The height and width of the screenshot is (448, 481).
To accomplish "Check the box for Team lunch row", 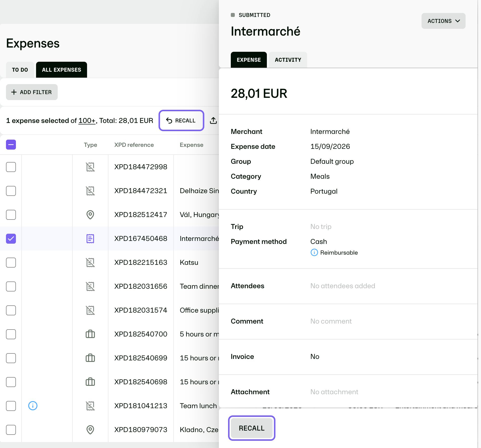I will click(11, 406).
